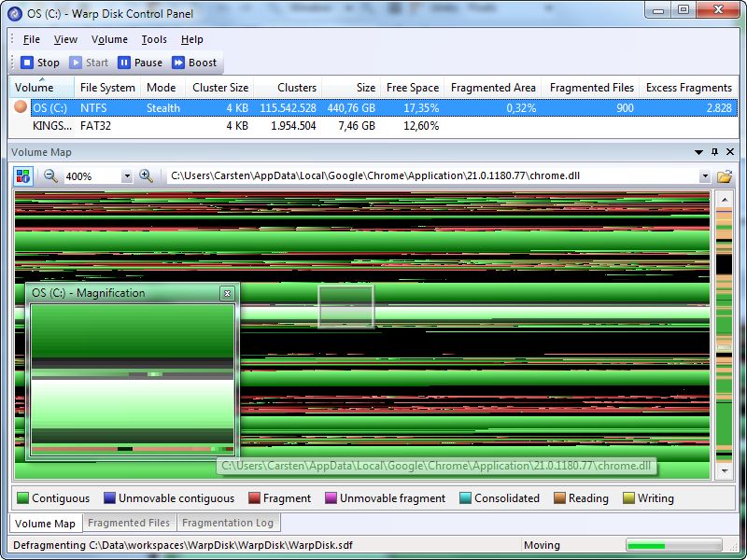
Task: Click the 7,46 GB size cell
Action: (357, 126)
